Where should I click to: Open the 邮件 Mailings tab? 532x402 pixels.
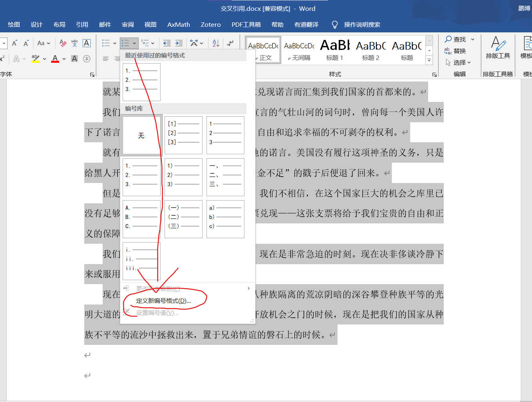(x=105, y=25)
